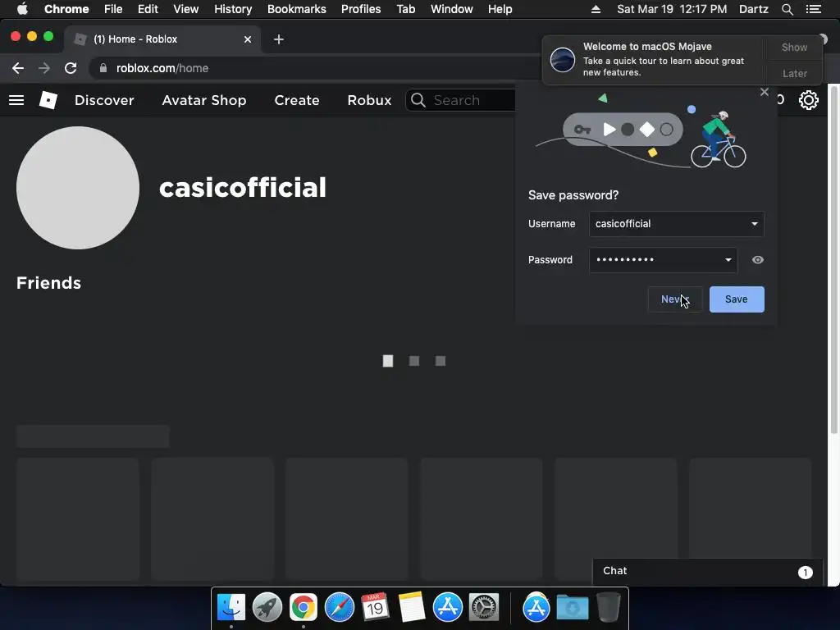Open the Window menu
This screenshot has width=840, height=630.
(452, 9)
